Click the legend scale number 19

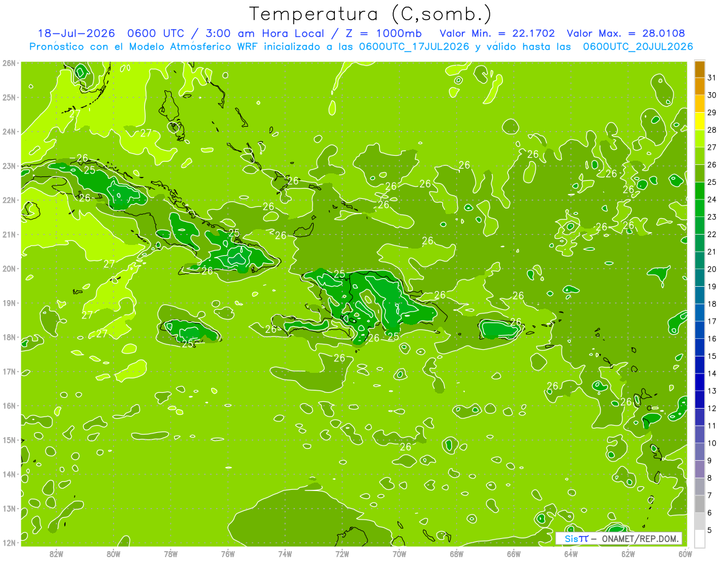pyautogui.click(x=712, y=286)
